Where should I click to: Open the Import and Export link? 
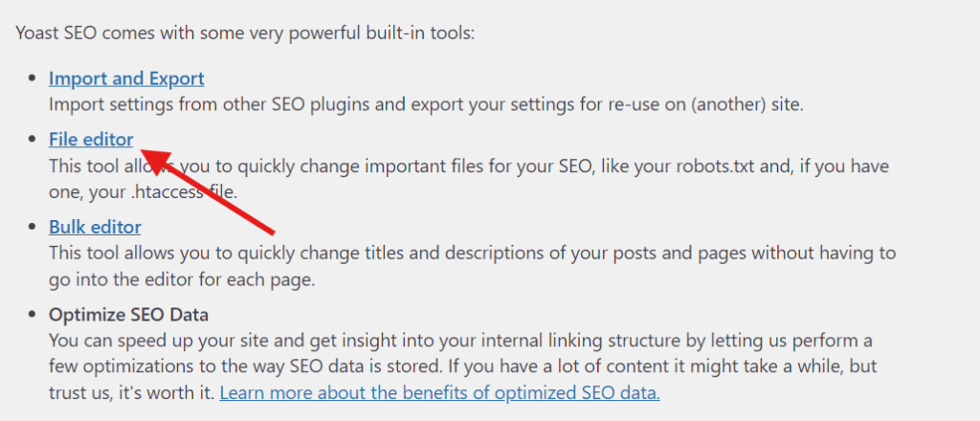[126, 78]
